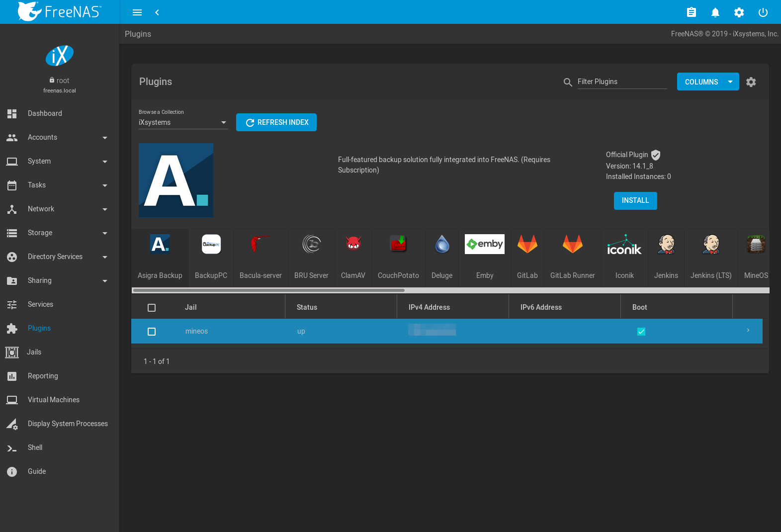This screenshot has height=532, width=781.
Task: Click the mineos jail name
Action: point(196,331)
